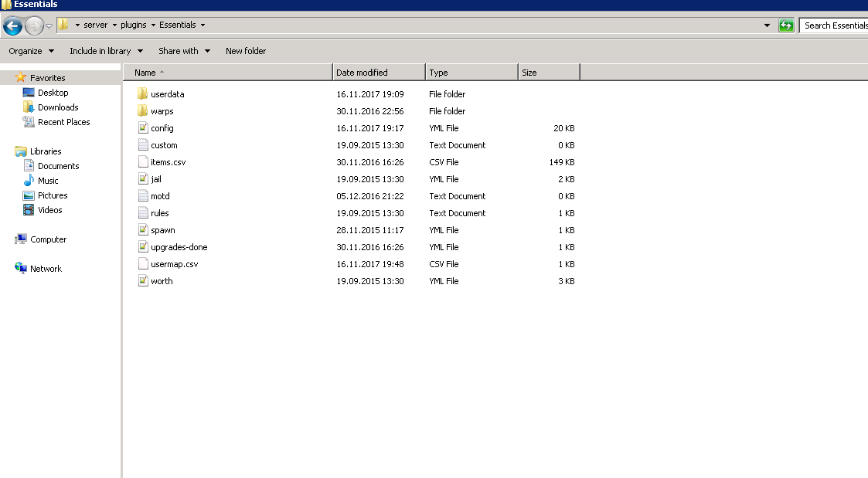Image resolution: width=868 pixels, height=478 pixels.
Task: Click the folder icon in the address bar
Action: 63,25
